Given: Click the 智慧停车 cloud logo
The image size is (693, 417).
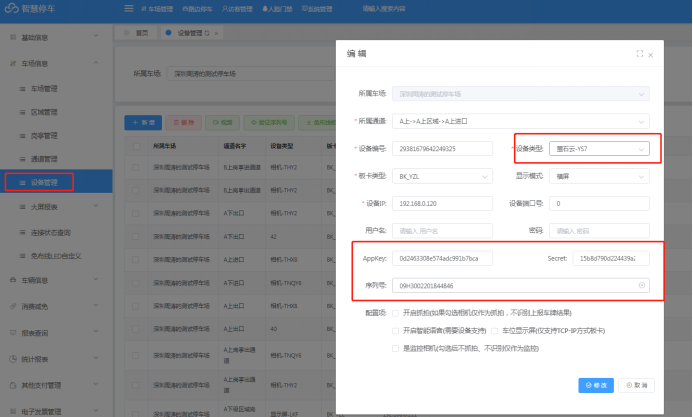Looking at the screenshot, I should pyautogui.click(x=11, y=8).
